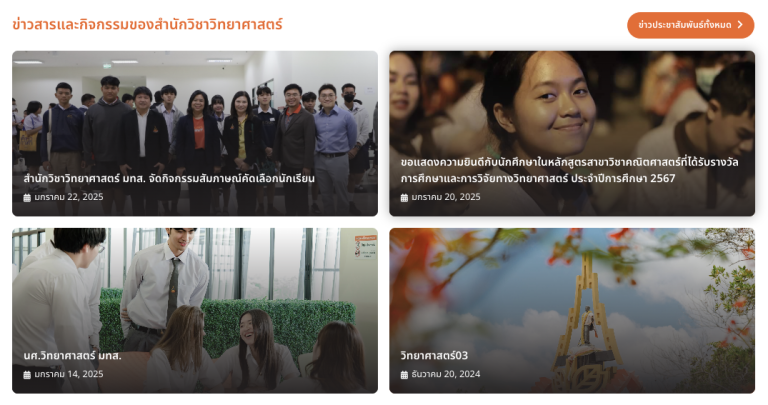
Task: Select the date text มกราคม 22, 2025
Action: pos(69,197)
